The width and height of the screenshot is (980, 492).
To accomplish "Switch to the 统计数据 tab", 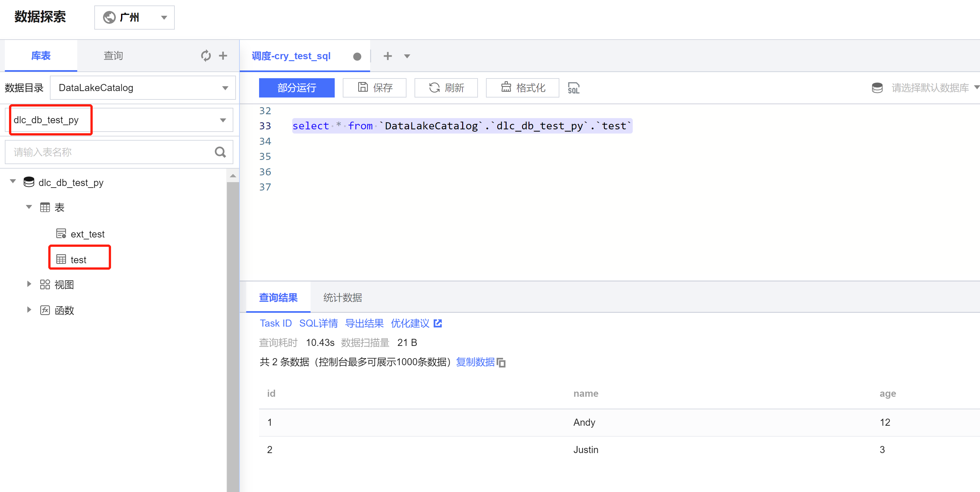I will click(x=342, y=298).
